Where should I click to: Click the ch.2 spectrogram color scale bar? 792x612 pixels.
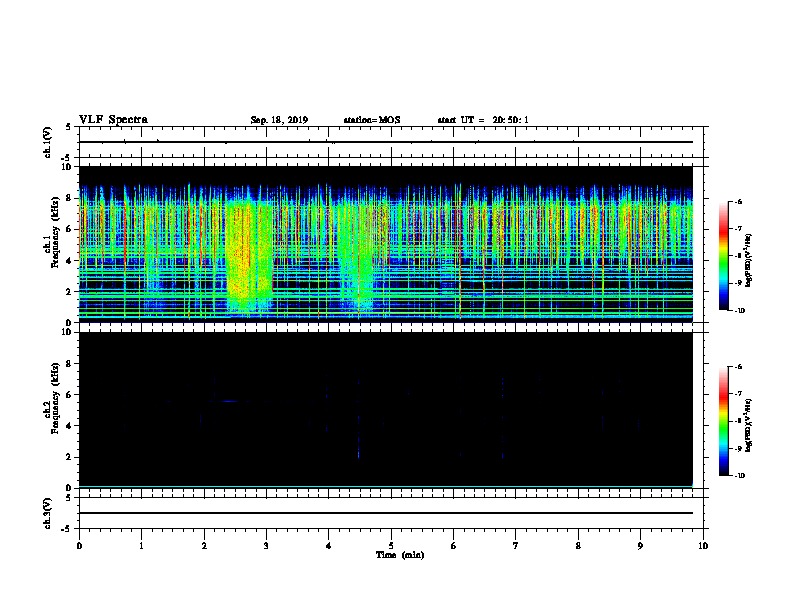click(x=724, y=421)
